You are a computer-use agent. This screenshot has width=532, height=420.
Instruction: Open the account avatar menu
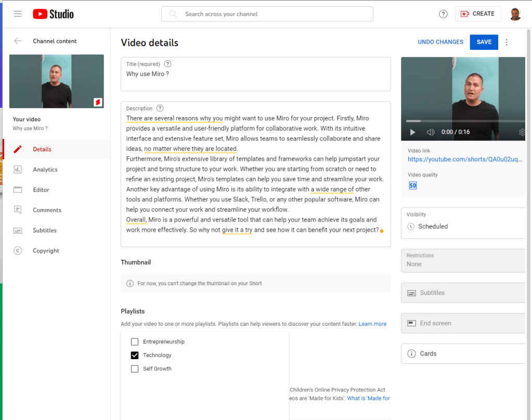[515, 14]
